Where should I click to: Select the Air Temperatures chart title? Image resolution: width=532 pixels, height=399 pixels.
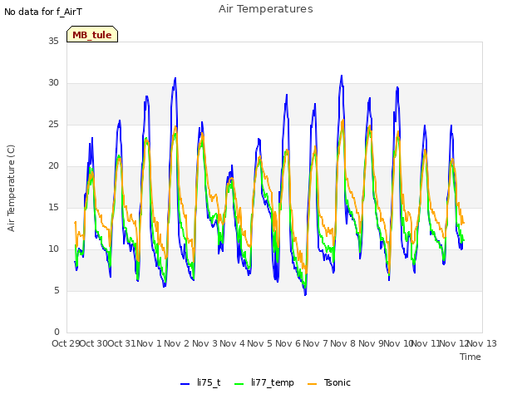pyautogui.click(x=266, y=9)
